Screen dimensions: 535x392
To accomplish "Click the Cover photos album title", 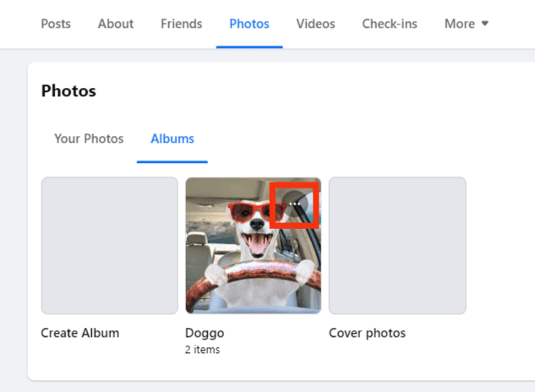I will pos(368,333).
